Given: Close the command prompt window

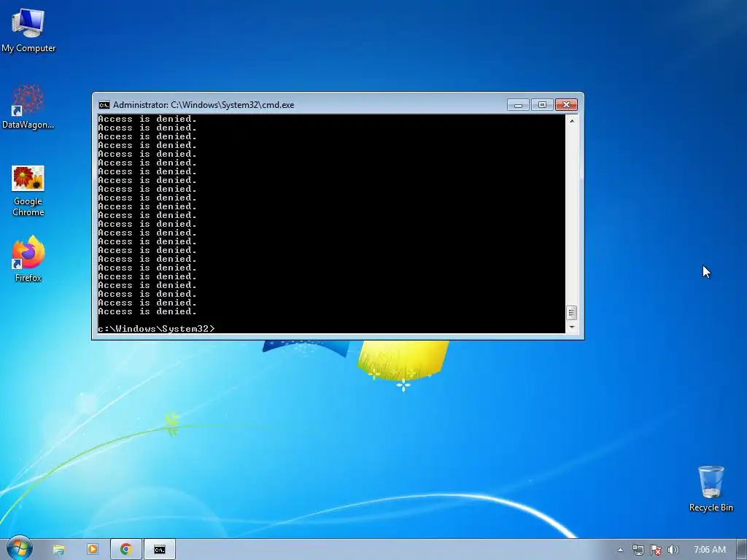Looking at the screenshot, I should [x=566, y=105].
